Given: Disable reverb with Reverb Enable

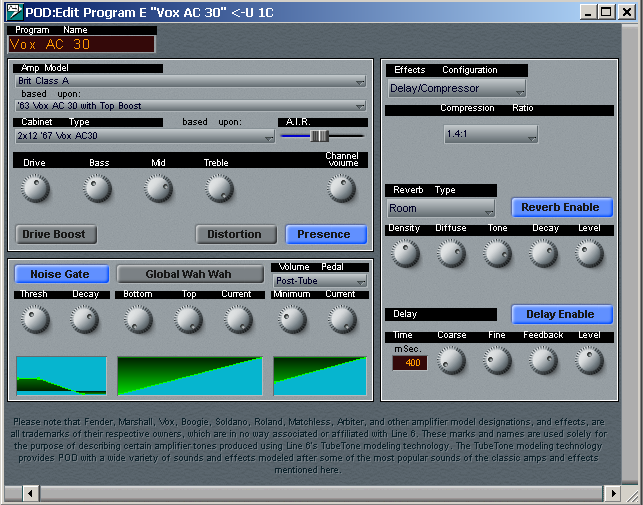Looking at the screenshot, I should point(562,208).
